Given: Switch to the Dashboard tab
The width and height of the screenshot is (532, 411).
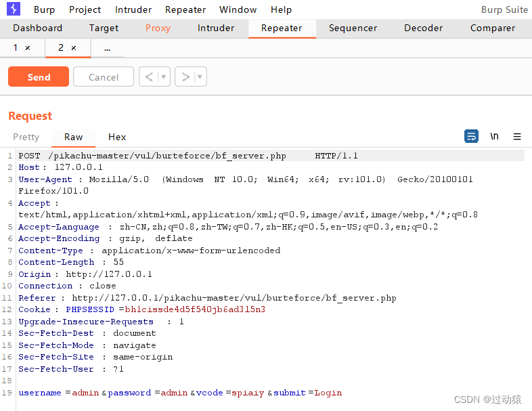Looking at the screenshot, I should 37,28.
